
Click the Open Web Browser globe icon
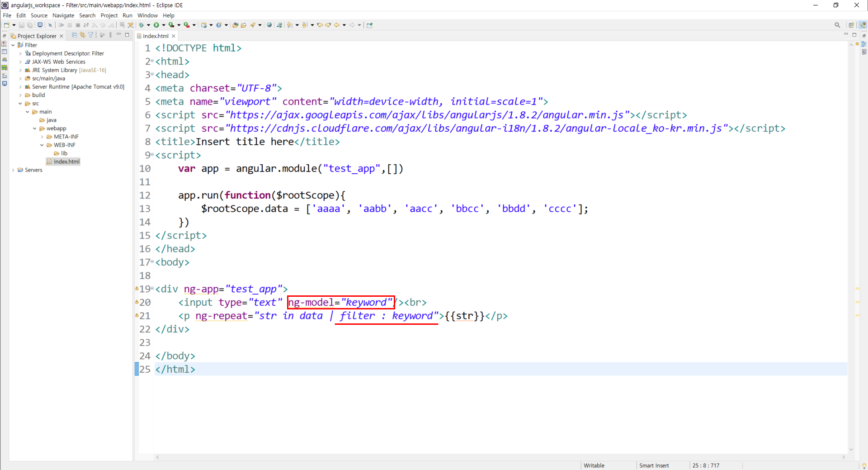coord(269,25)
